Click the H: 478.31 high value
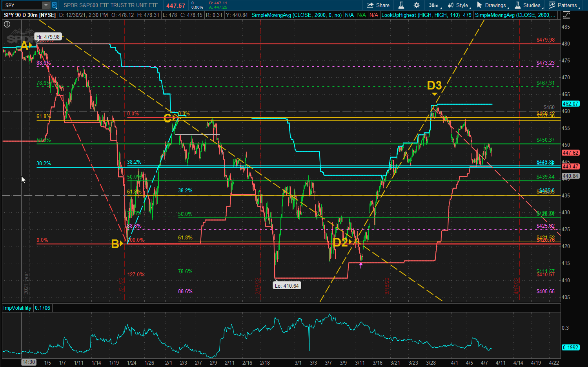Screen dimensions: 588x367 [149, 15]
